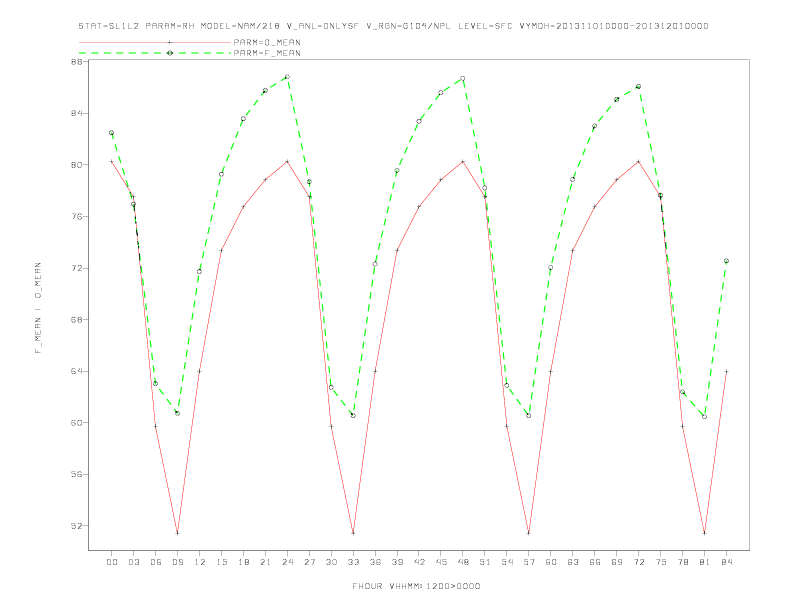Click x-axis forecast hour label 63

(573, 562)
